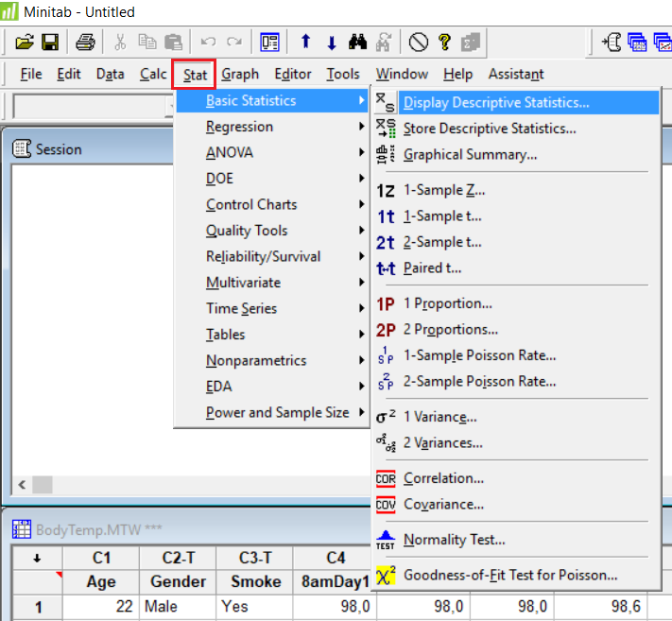The width and height of the screenshot is (672, 621).
Task: Click the Previous Command up arrow
Action: pyautogui.click(x=305, y=42)
